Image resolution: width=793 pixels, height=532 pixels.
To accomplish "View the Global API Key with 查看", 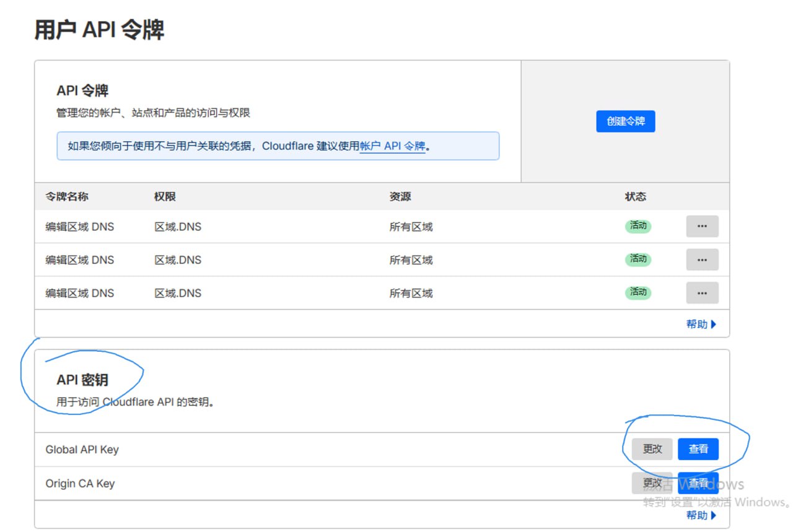I will 698,449.
